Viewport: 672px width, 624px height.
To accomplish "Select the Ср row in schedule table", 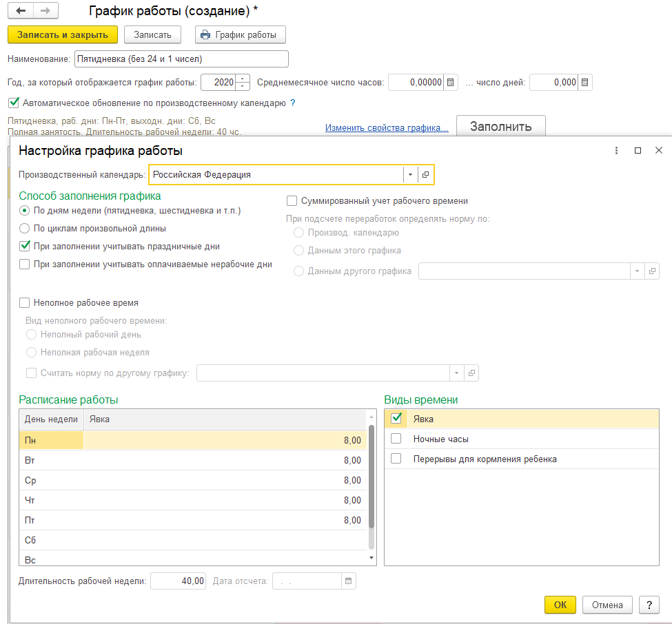I will pos(193,480).
